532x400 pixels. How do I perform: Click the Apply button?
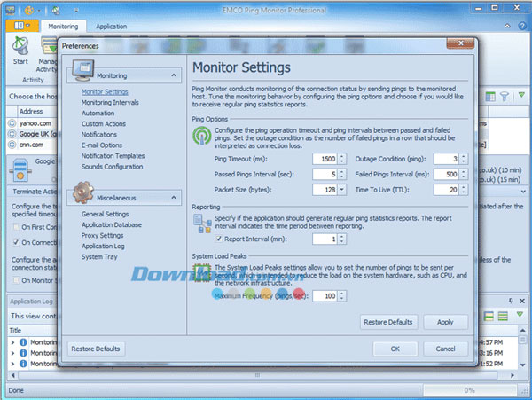[445, 322]
